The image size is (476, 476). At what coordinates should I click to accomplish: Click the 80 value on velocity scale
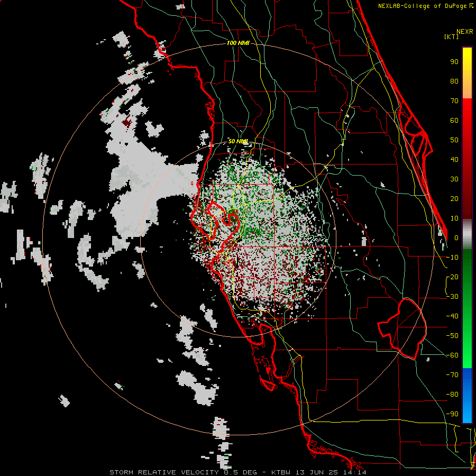(x=454, y=81)
